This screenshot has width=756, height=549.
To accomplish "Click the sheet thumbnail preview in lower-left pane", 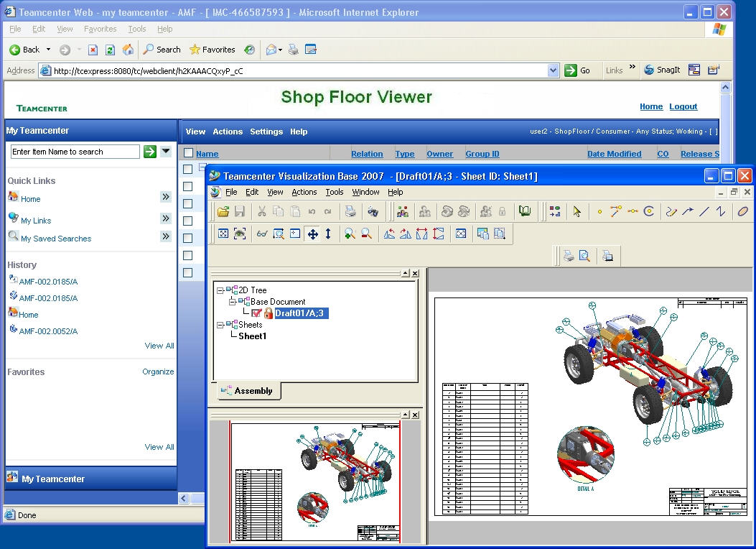I will point(315,482).
